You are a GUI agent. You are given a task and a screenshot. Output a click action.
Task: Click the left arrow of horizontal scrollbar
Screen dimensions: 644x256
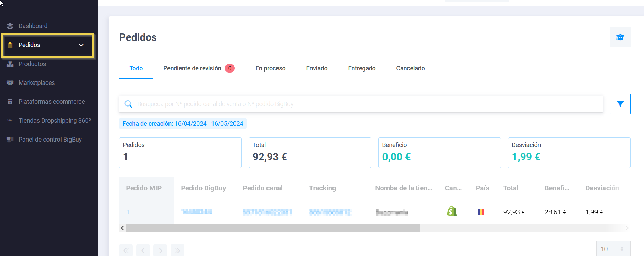point(122,228)
